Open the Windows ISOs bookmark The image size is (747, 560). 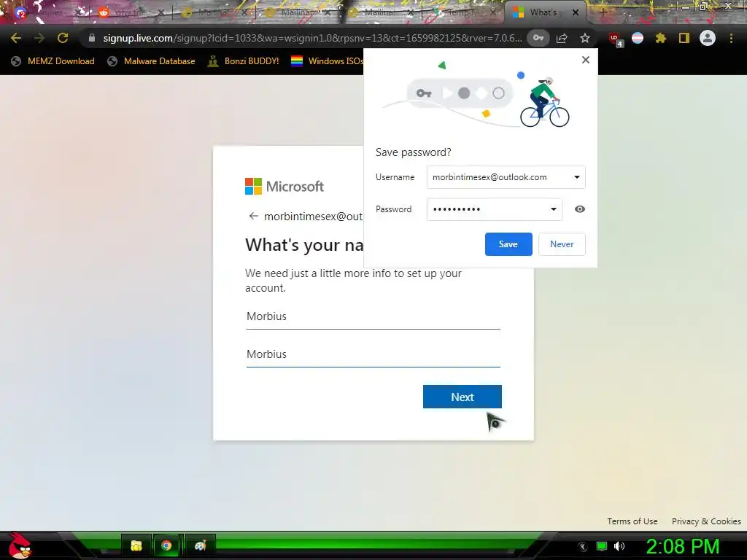328,61
